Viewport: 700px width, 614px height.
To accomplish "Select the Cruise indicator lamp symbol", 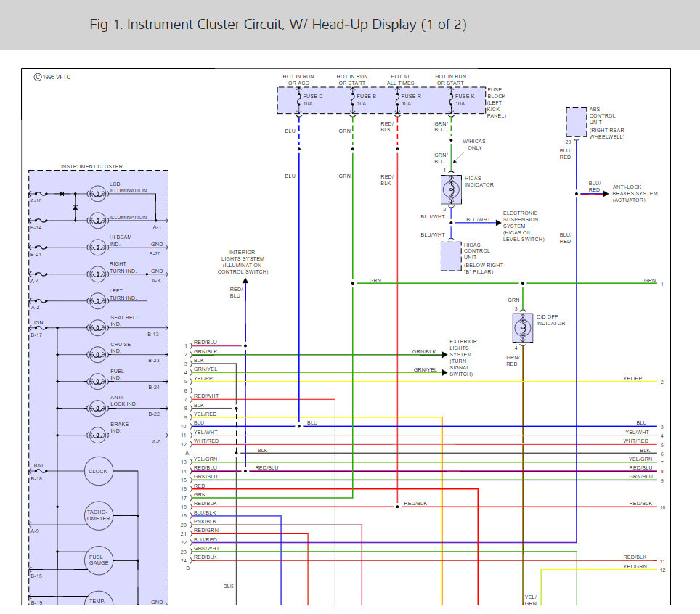I will (x=97, y=353).
